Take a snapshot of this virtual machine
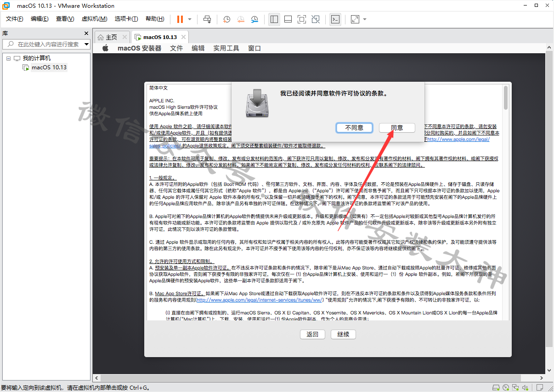The image size is (554, 392). pyautogui.click(x=226, y=19)
